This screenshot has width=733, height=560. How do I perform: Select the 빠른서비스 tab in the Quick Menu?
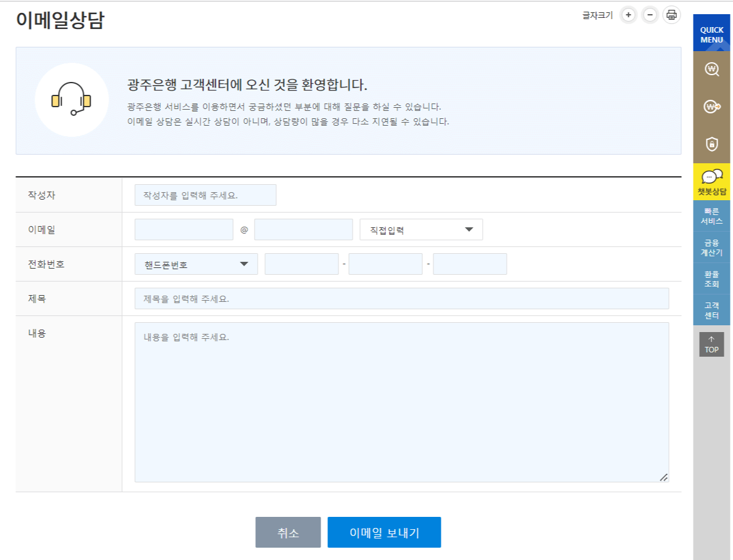[x=711, y=216]
